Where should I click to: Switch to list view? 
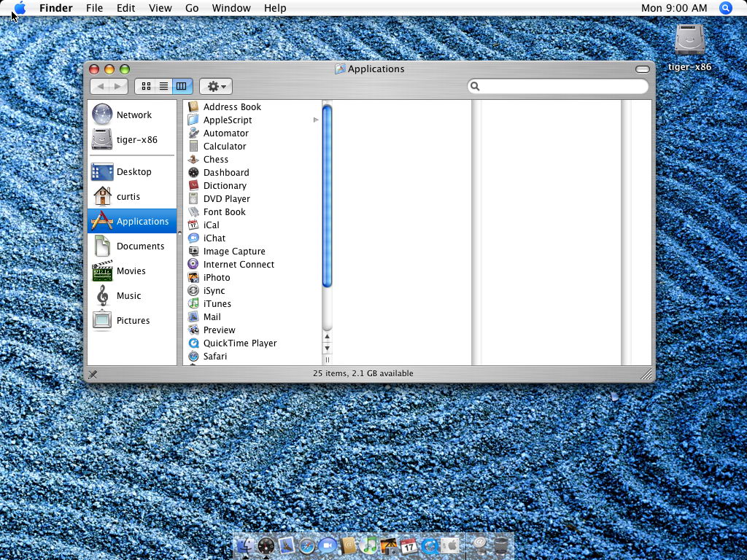[x=163, y=86]
